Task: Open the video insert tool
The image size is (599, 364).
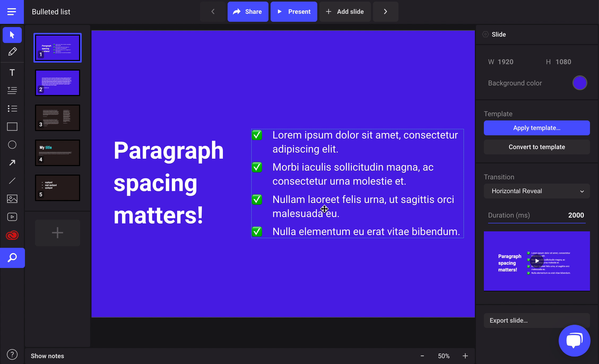Action: [12, 217]
